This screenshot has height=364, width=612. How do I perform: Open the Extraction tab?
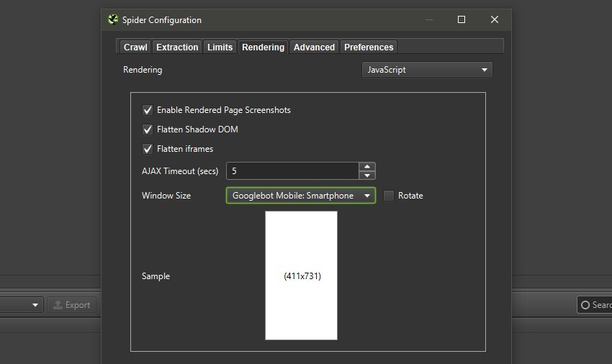177,47
